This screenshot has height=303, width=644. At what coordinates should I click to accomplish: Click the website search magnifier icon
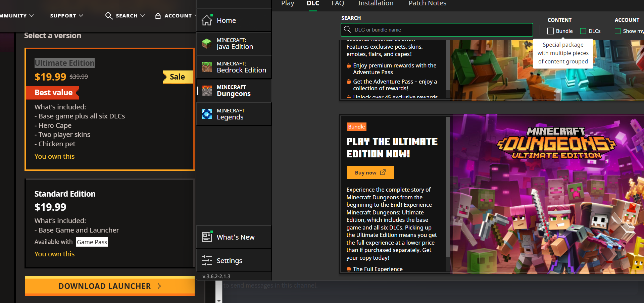pos(109,15)
